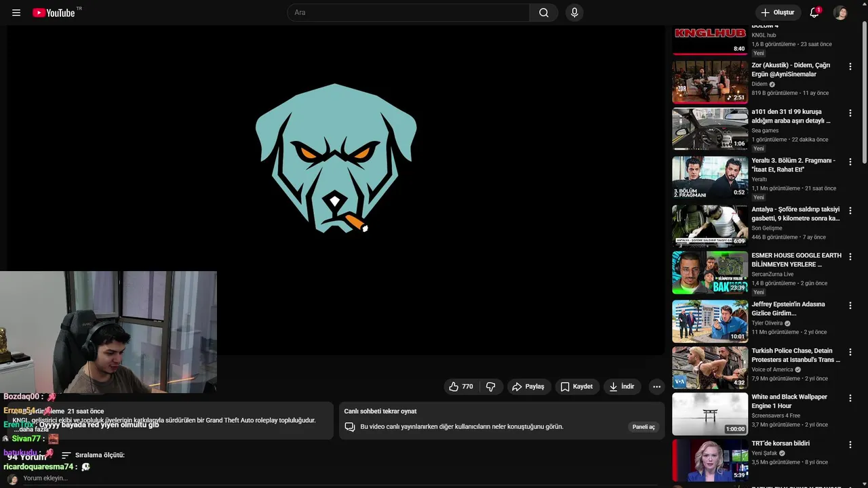868x488 pixels.
Task: Click the Zor (Akustik) video title
Action: [x=791, y=70]
